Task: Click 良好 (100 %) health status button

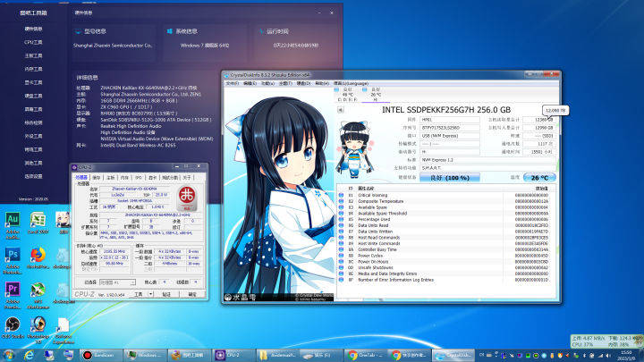Action: 449,178
